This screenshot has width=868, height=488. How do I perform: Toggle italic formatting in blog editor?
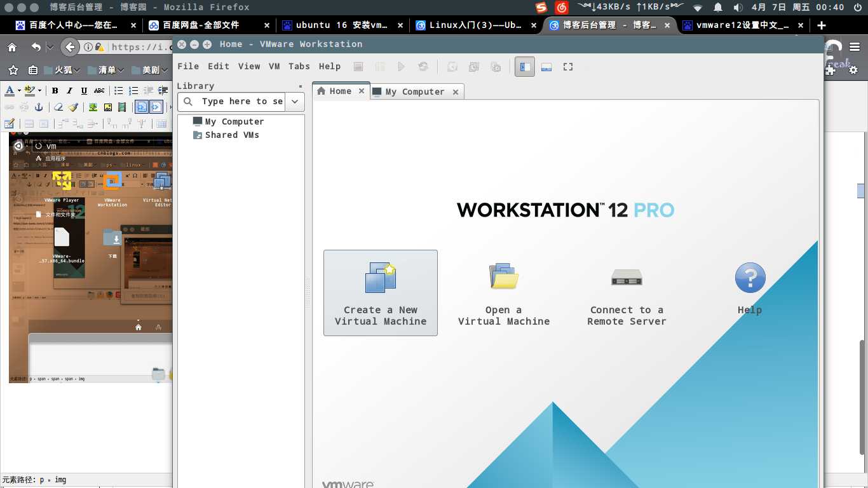69,90
